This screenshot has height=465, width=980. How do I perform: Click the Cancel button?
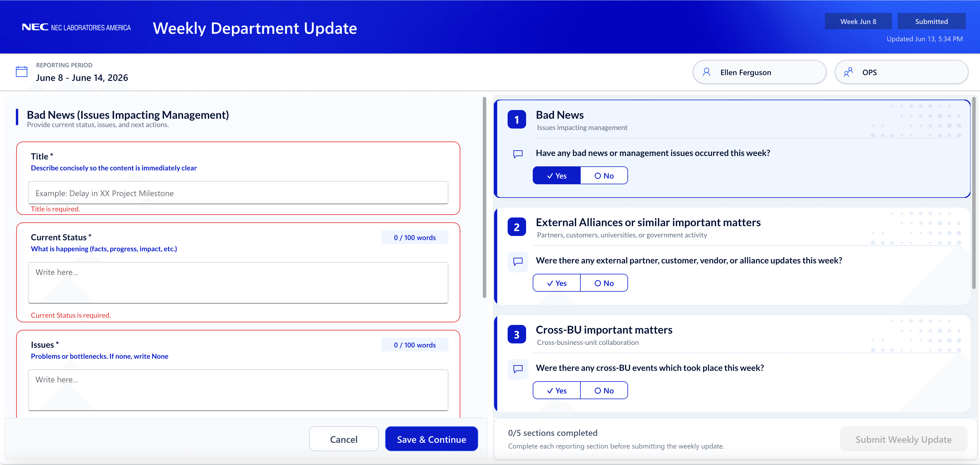point(344,439)
